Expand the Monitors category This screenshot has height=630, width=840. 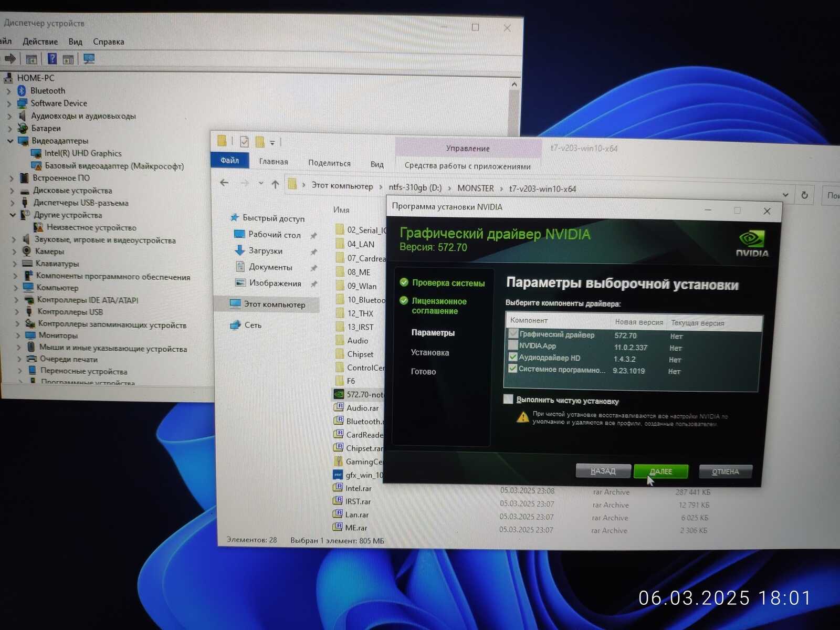pos(17,335)
